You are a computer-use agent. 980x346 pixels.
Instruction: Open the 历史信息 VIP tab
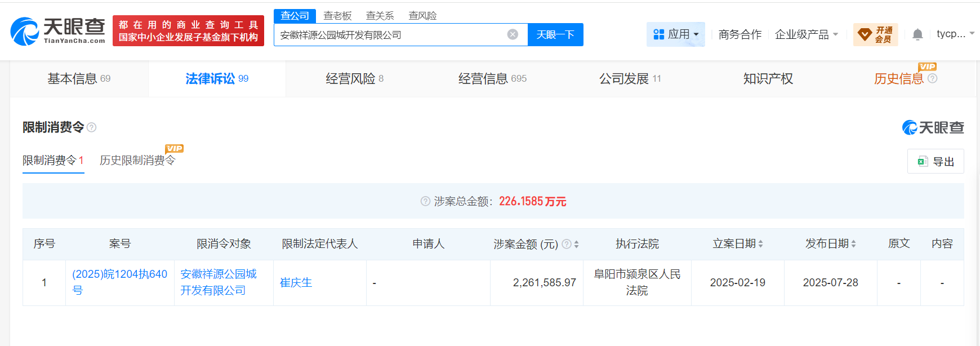899,78
